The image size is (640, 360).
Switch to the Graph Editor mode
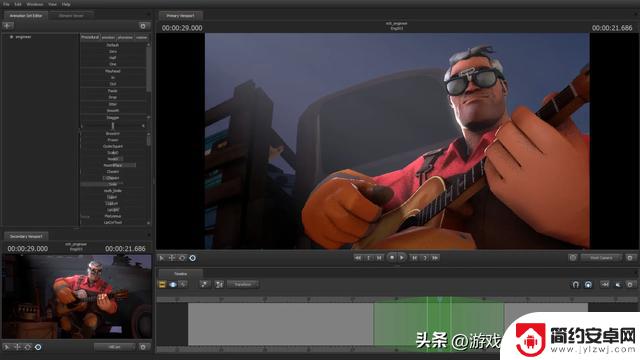coord(183,284)
